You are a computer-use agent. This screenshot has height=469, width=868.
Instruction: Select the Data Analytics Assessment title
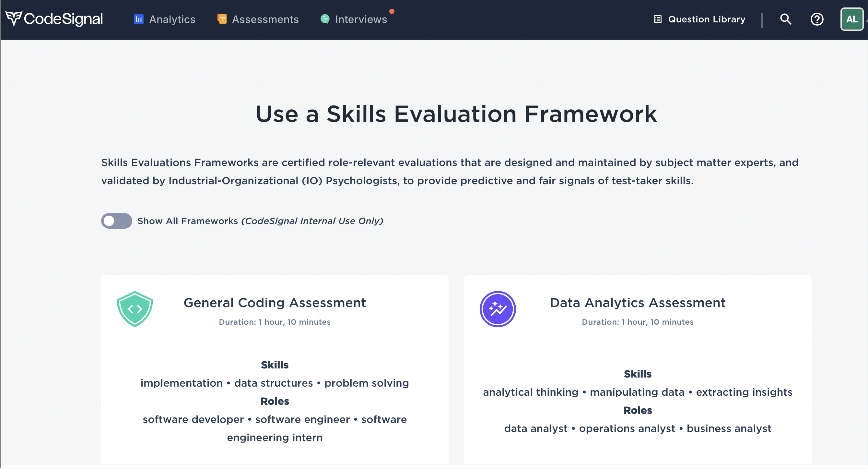(x=638, y=303)
